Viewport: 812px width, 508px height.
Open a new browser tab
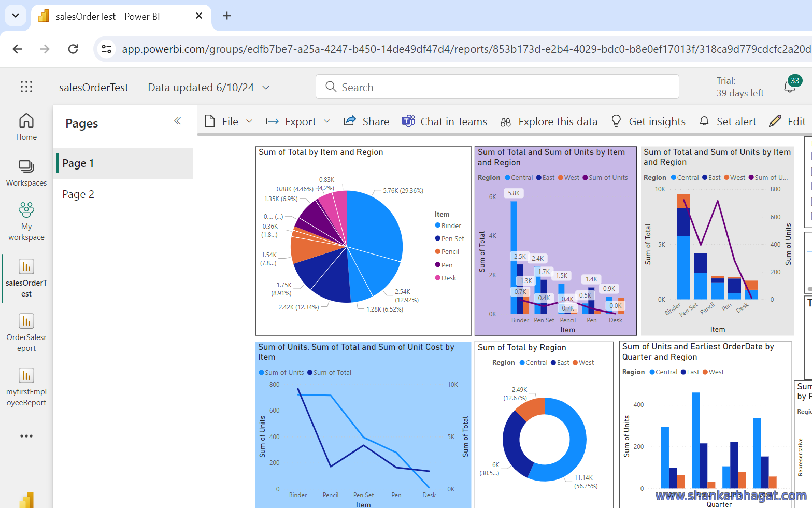(227, 16)
